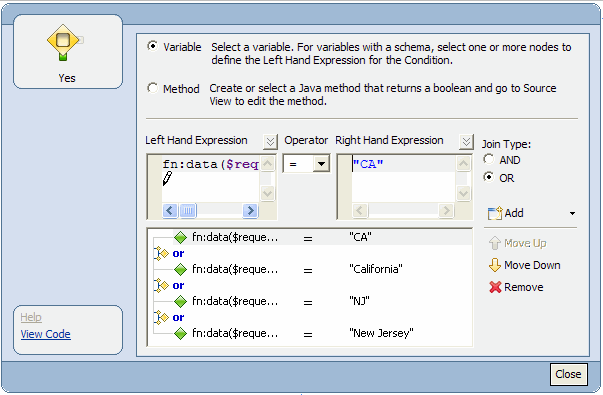The image size is (603, 395).
Task: Choose the AND join type
Action: tap(489, 159)
